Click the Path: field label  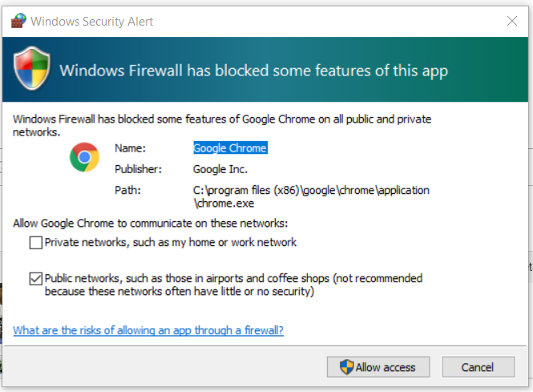coord(127,190)
